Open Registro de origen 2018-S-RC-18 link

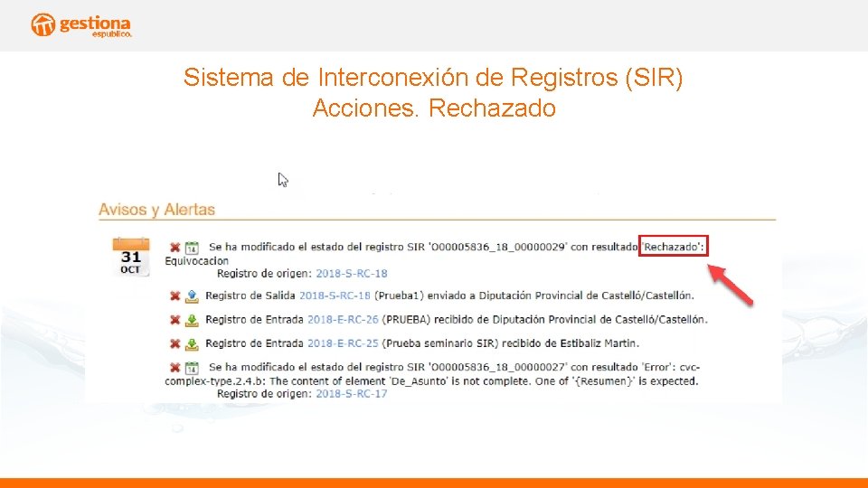click(x=352, y=273)
